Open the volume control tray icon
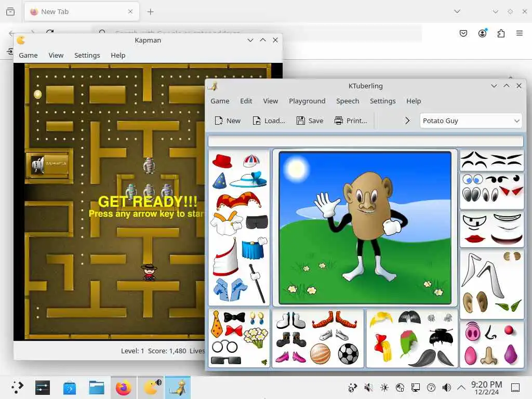Viewport: 532px width, 399px height. [x=446, y=387]
